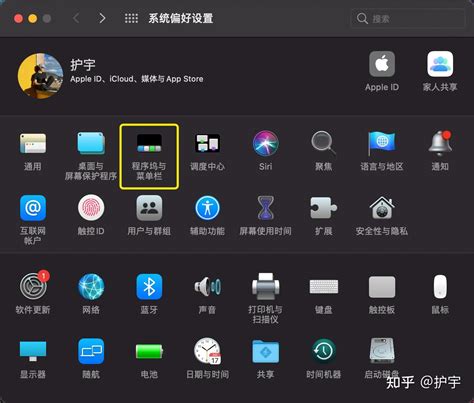Open 触控板 (Trackpad) preferences
Image resolution: width=474 pixels, height=403 pixels.
(382, 287)
